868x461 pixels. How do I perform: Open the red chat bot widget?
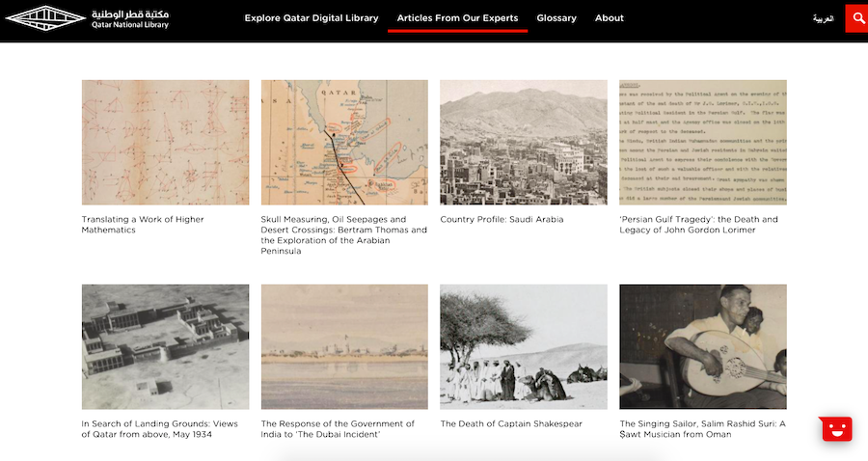(836, 429)
